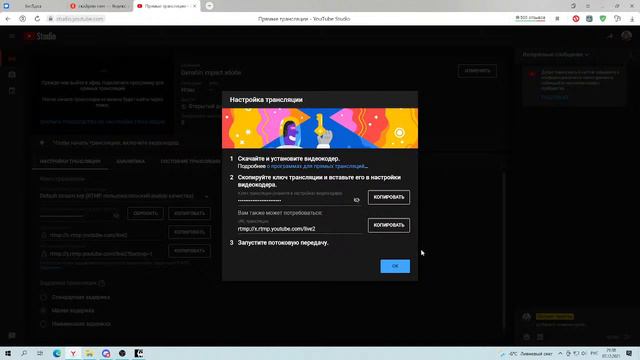Open the red ad blocker extension icon
640x360 pixels.
[576, 19]
